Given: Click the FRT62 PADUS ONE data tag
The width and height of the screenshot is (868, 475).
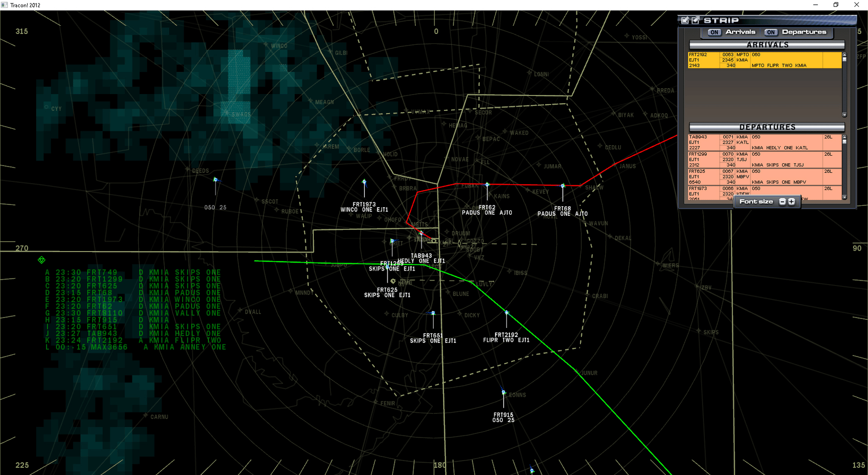Looking at the screenshot, I should click(487, 210).
